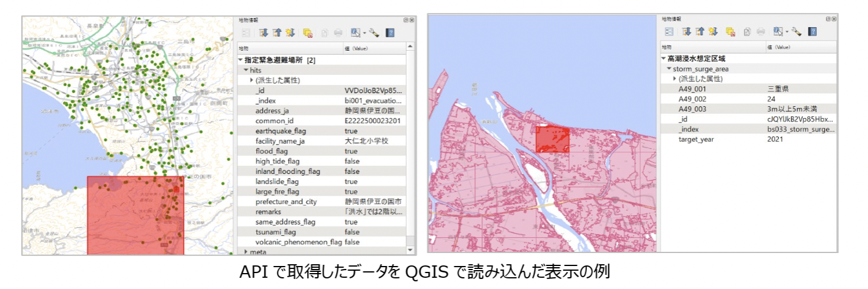Open help in 指定緊急避難場所 identify panel
The width and height of the screenshot is (868, 289).
click(390, 33)
